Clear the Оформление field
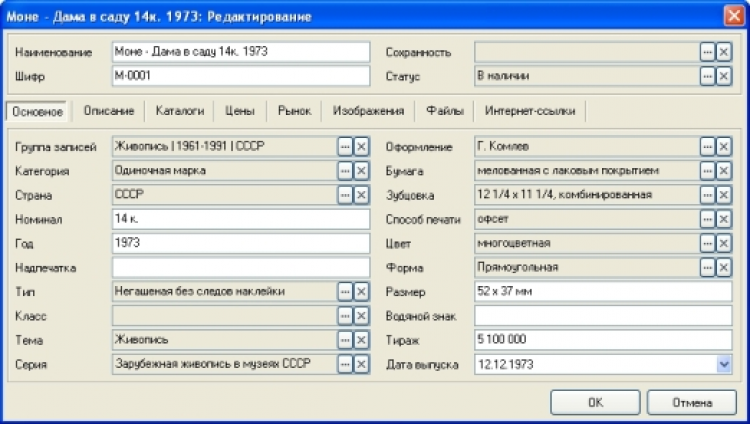 723,146
